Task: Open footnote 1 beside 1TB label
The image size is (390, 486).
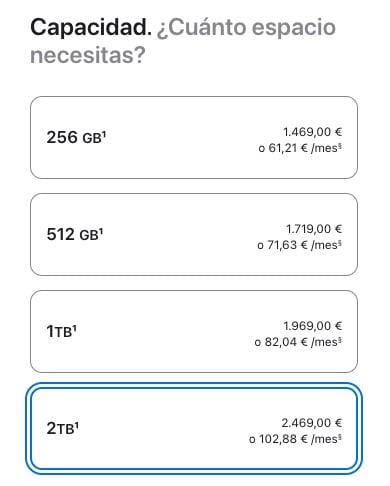Action: click(x=75, y=328)
